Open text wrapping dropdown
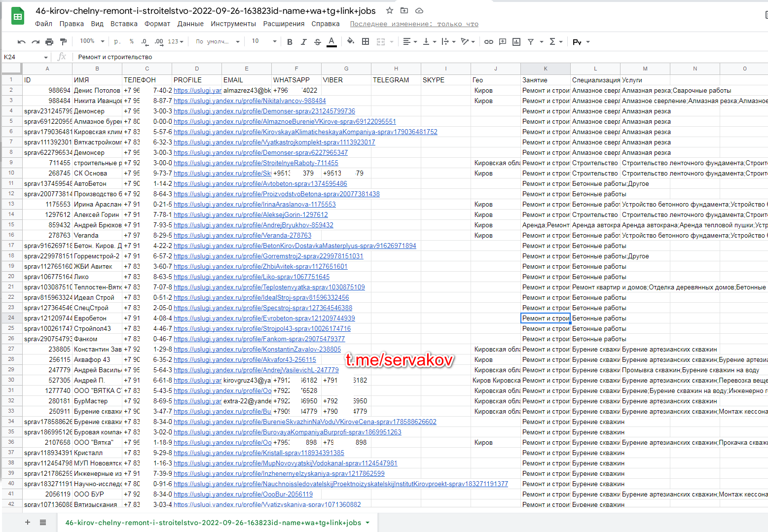Image resolution: width=768 pixels, height=532 pixels. coord(448,42)
